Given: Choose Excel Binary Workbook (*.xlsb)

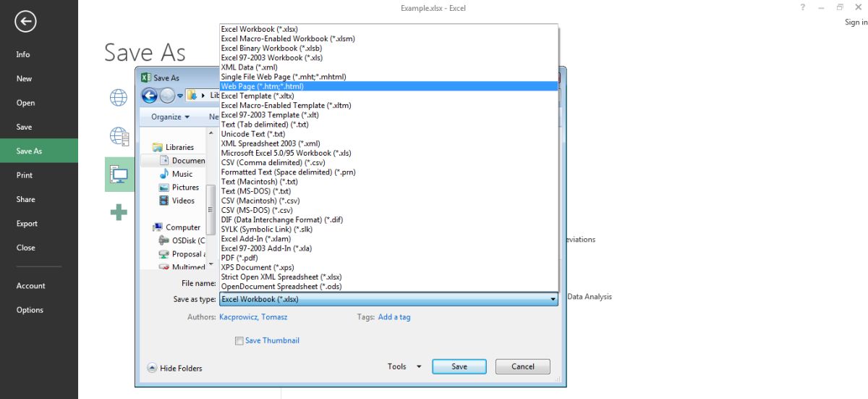Looking at the screenshot, I should 388,48.
